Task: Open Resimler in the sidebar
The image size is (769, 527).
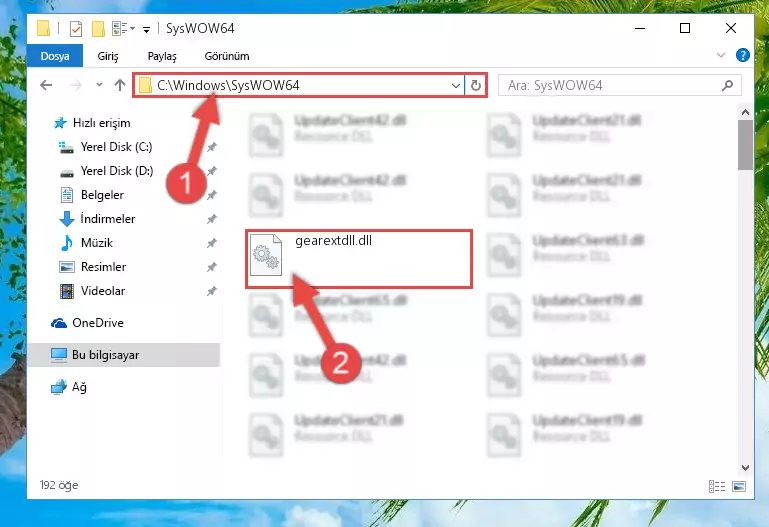Action: [x=103, y=267]
